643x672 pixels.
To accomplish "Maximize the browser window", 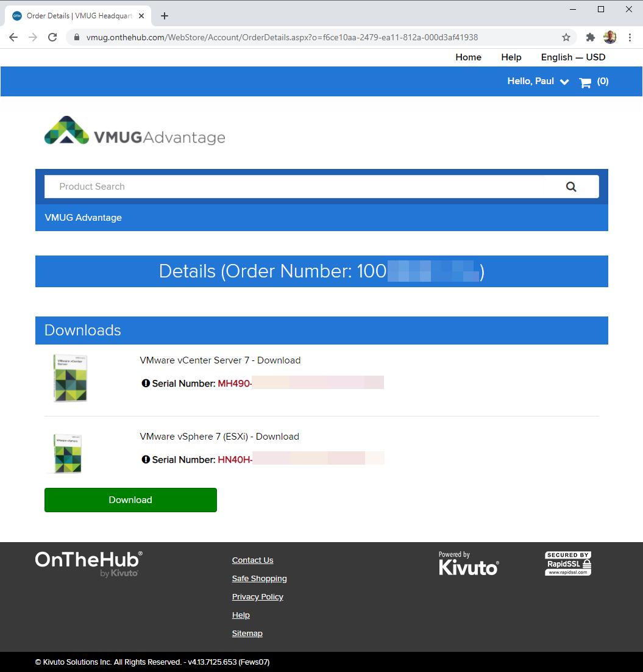I will (600, 9).
